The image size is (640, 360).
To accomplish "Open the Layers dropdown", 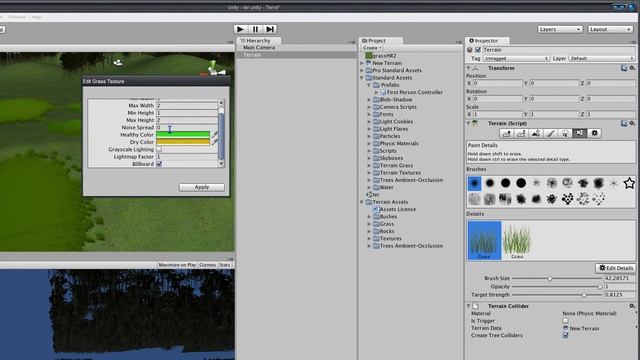I will pos(559,29).
